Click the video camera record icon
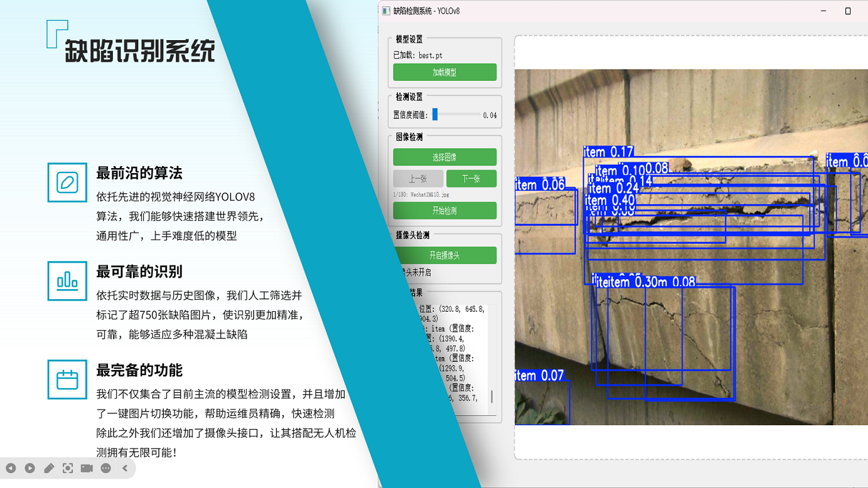 pos(87,469)
